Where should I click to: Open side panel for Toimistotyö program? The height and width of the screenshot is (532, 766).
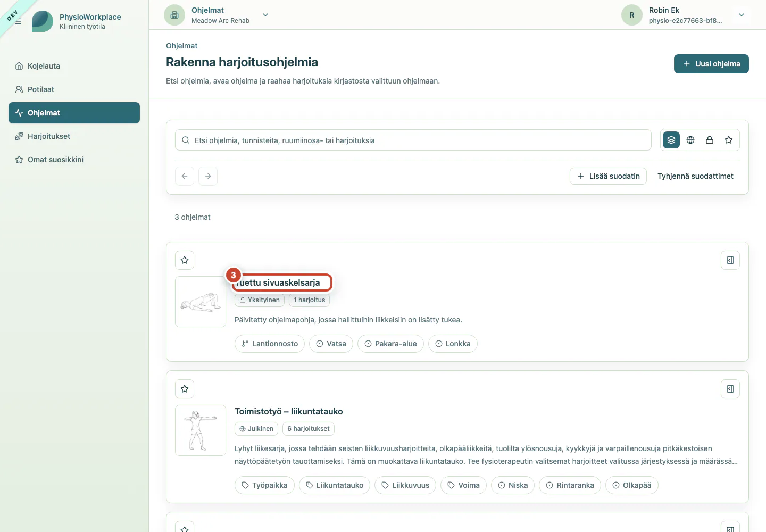(730, 389)
